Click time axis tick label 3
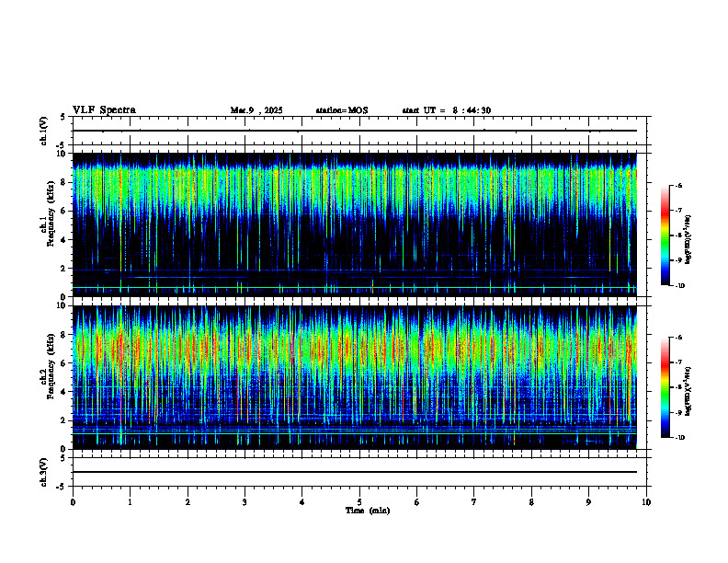This screenshot has width=728, height=563. coord(245,502)
